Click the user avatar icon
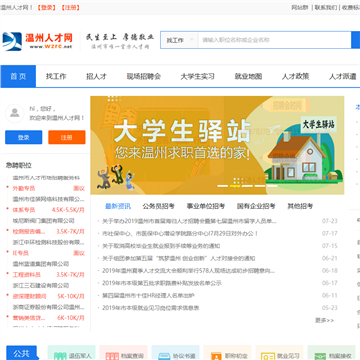The image size is (360, 360). (x=15, y=113)
